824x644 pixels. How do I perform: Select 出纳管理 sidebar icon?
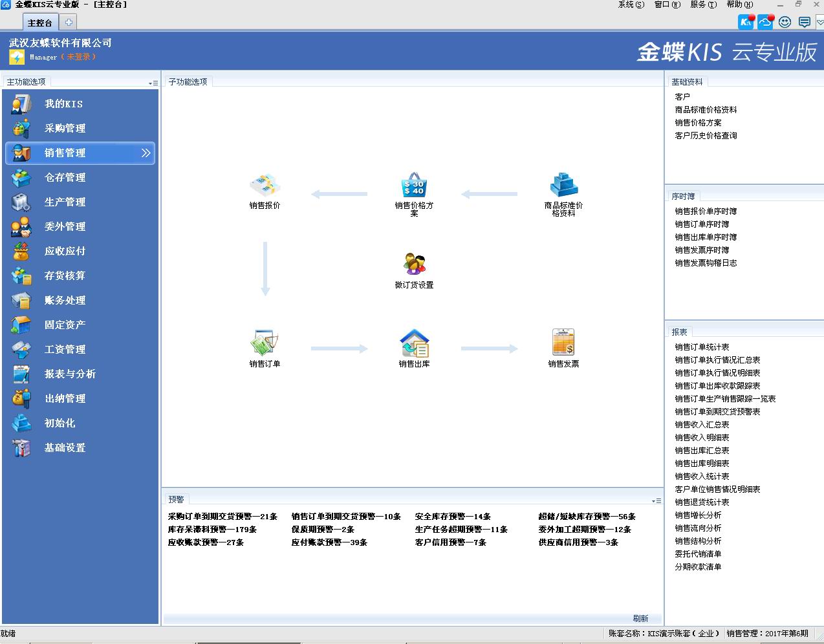click(x=21, y=399)
